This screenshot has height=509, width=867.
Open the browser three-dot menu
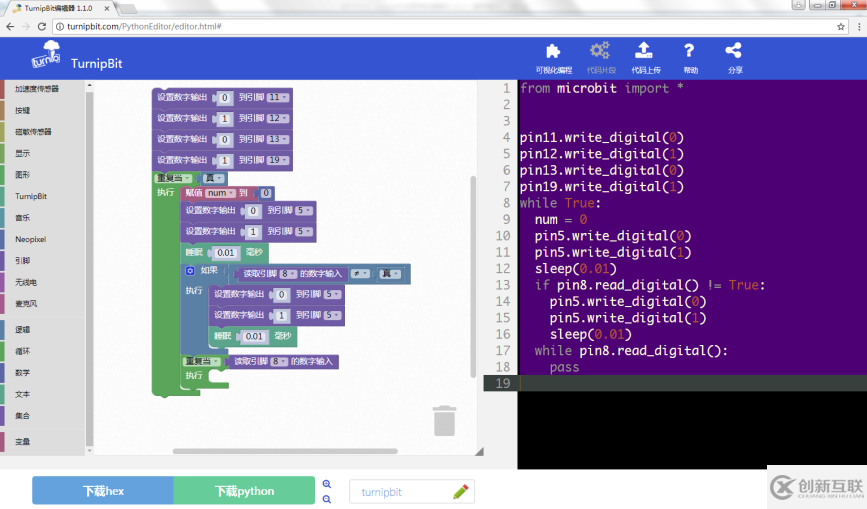pos(859,26)
